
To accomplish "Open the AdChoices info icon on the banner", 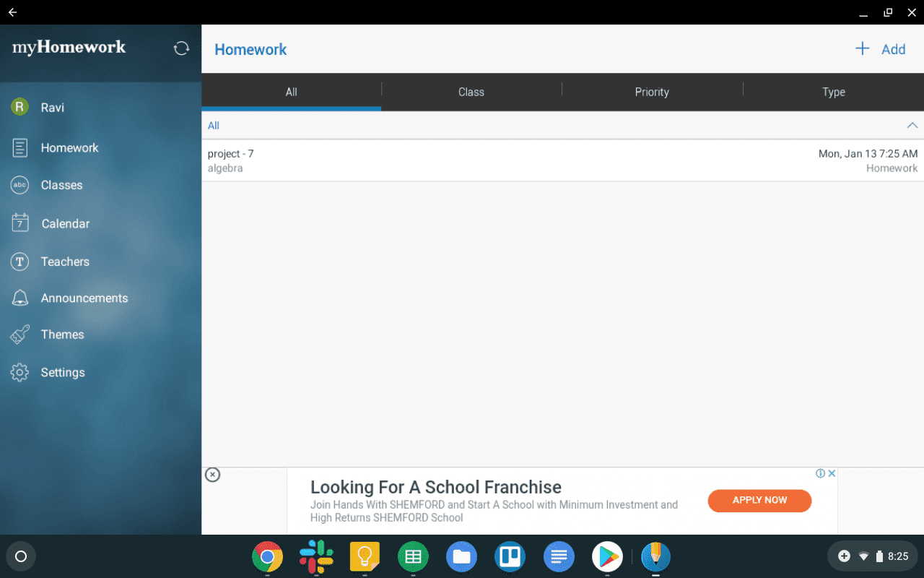I will pos(821,473).
